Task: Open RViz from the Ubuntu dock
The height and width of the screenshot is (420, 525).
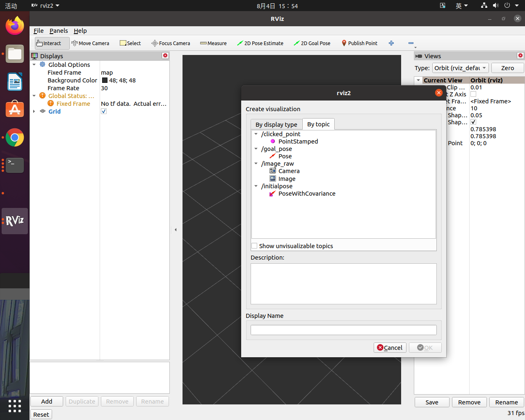Action: [x=14, y=221]
